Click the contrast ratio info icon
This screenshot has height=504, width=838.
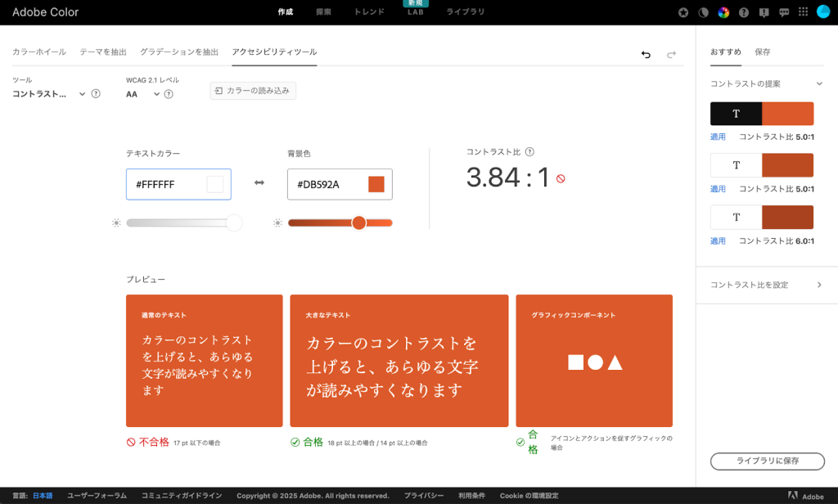pyautogui.click(x=529, y=151)
